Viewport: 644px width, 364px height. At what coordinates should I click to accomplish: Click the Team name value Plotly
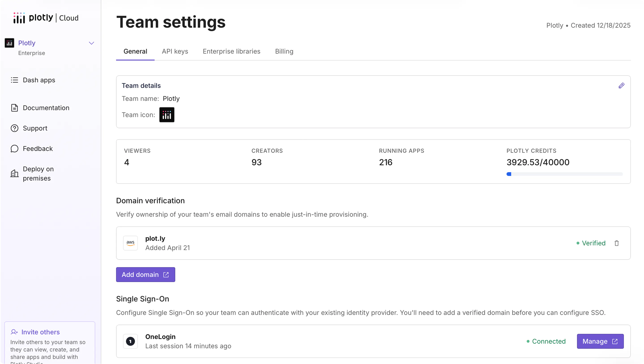pyautogui.click(x=171, y=98)
